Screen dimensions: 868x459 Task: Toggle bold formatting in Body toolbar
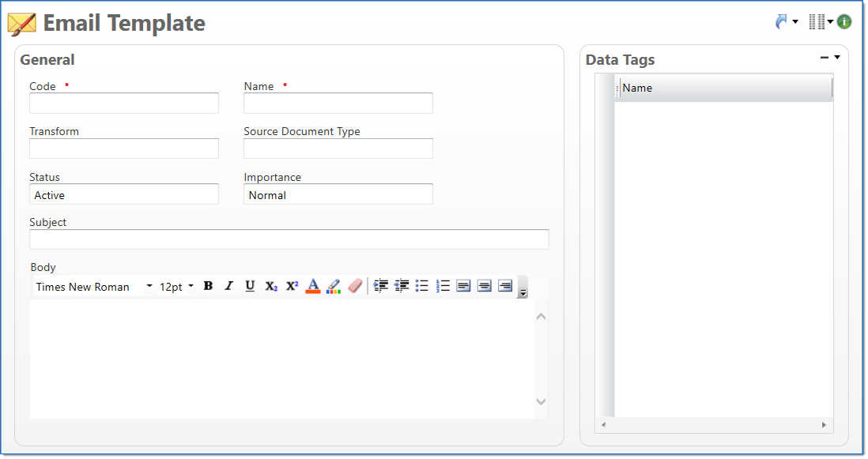coord(208,286)
